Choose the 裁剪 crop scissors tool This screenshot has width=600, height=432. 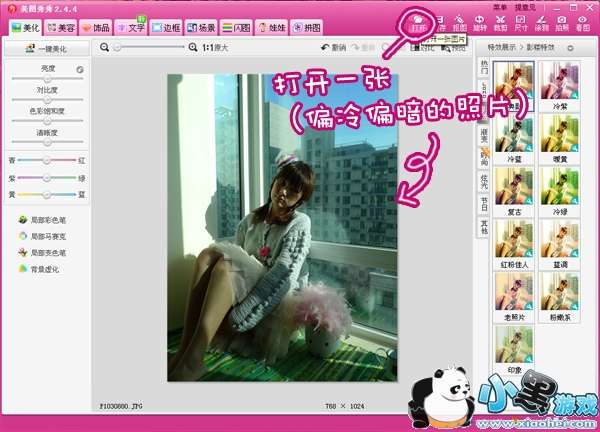(500, 23)
